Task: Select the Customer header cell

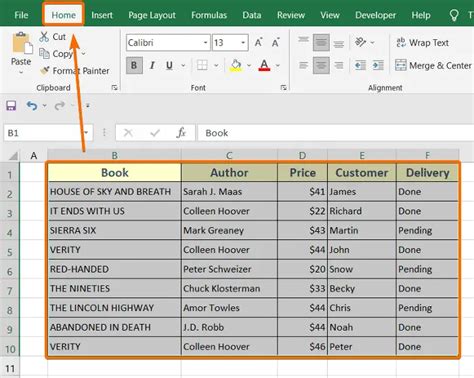Action: tap(362, 173)
